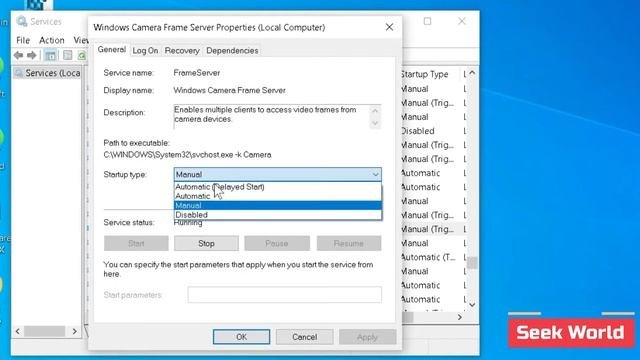Maximize the Services window
Image resolution: width=640 pixels, height=360 pixels.
tap(427, 21)
